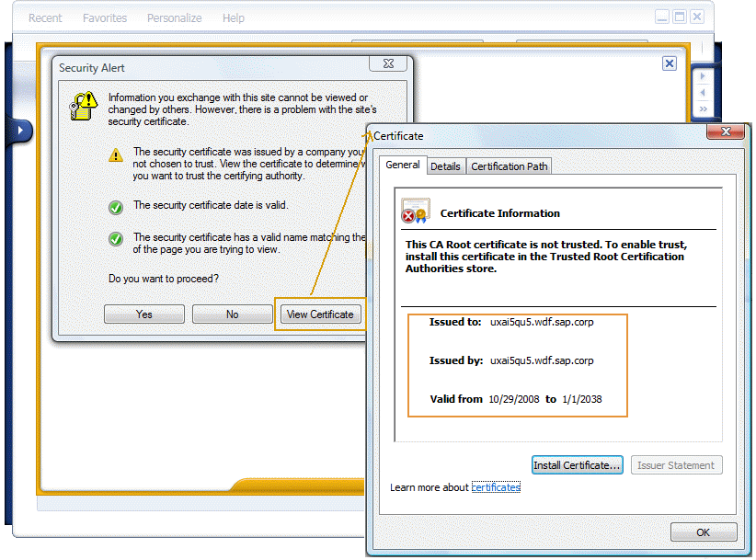Open the Recent menu
Viewport: 756px width, 560px height.
coord(44,17)
